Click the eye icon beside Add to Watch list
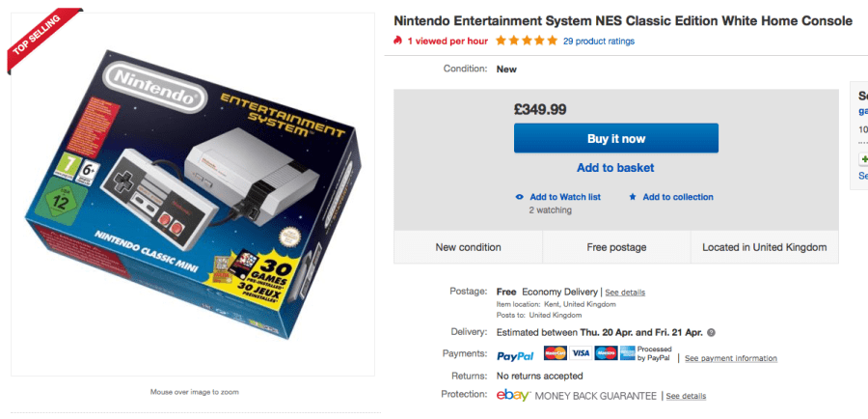Screen dimensions: 868x419 (x=521, y=197)
